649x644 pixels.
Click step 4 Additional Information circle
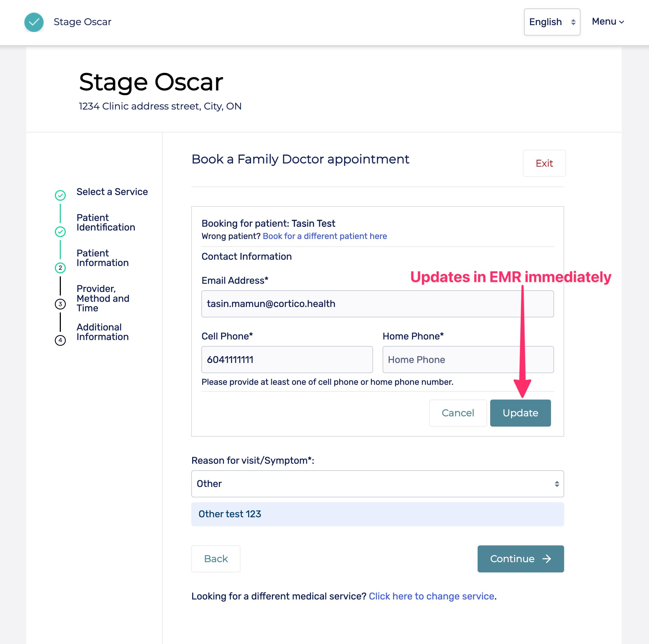[60, 340]
